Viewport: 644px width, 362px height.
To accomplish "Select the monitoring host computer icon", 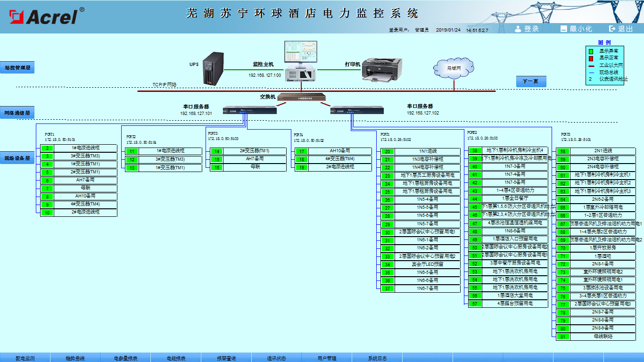I will pyautogui.click(x=301, y=60).
